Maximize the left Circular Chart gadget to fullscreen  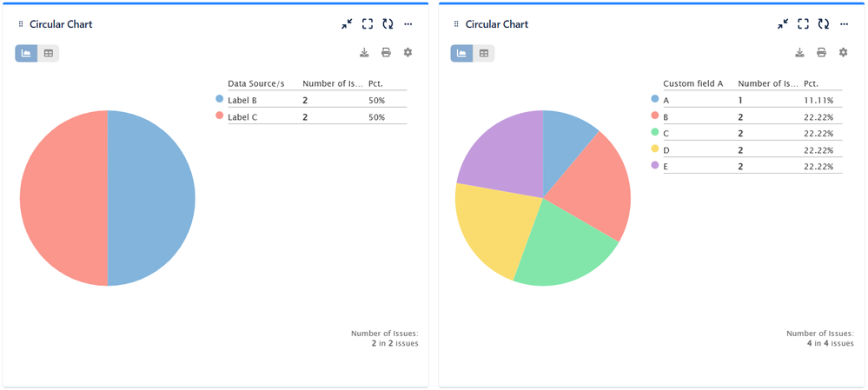pyautogui.click(x=368, y=23)
